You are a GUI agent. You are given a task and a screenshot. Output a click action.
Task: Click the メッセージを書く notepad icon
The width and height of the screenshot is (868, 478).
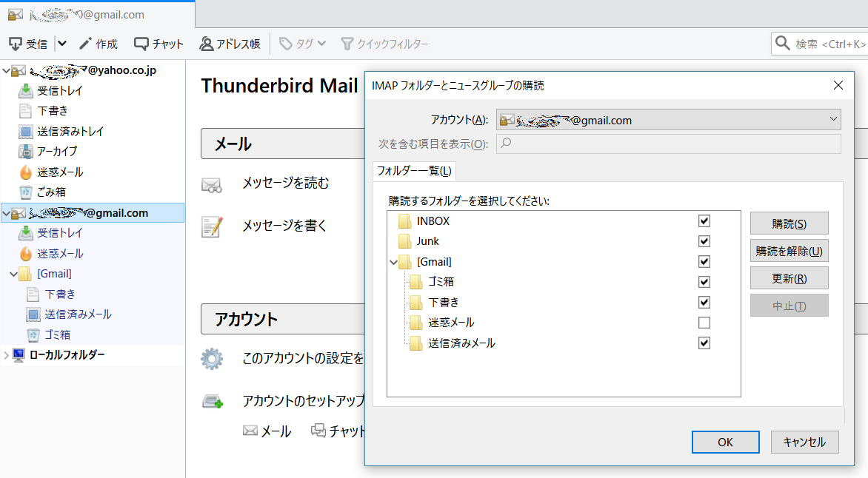[212, 227]
